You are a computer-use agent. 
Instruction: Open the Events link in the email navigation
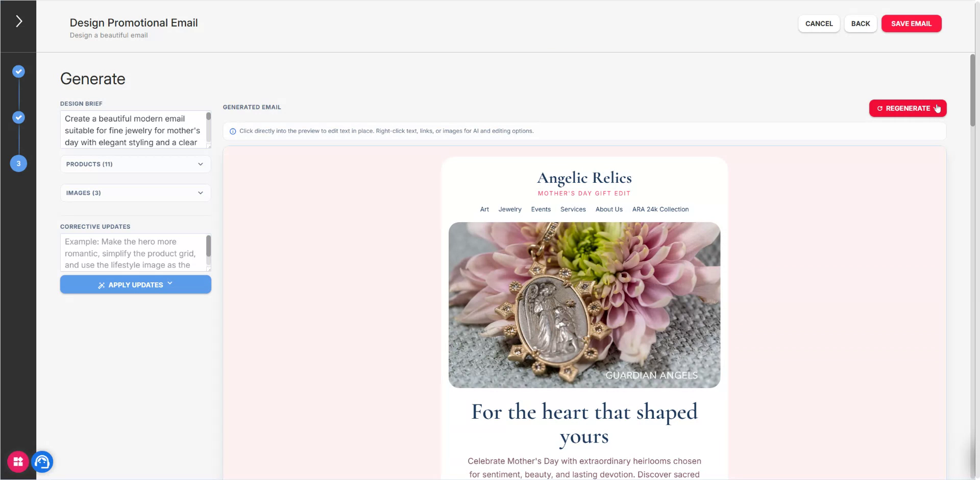541,209
